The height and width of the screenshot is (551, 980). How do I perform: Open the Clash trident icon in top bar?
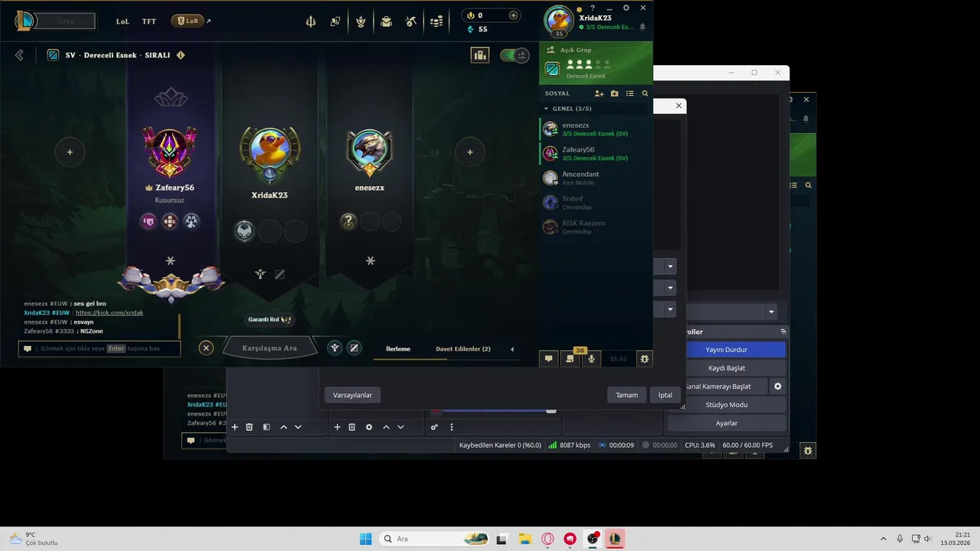point(311,21)
